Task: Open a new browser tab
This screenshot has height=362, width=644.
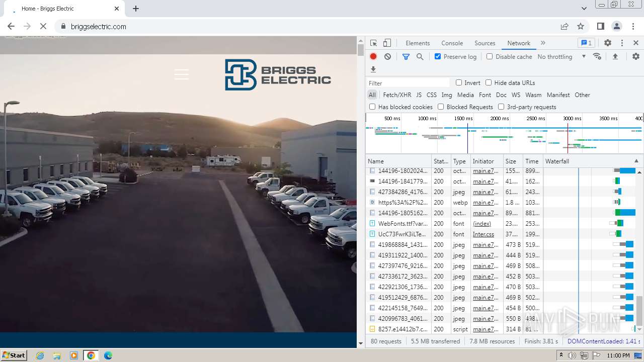Action: [x=136, y=9]
